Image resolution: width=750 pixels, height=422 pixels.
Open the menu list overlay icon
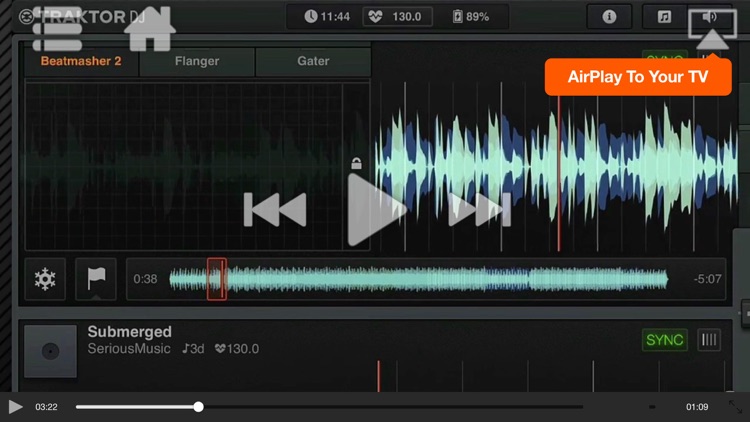pos(57,29)
